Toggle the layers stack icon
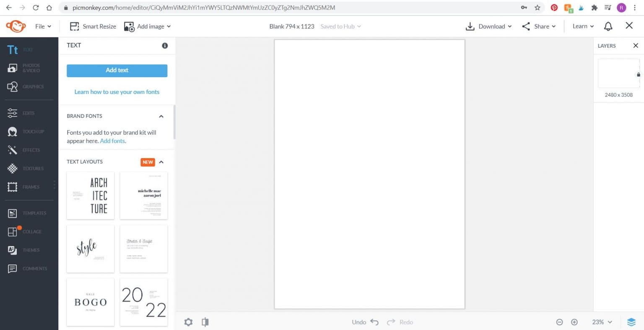The height and width of the screenshot is (330, 644). click(631, 322)
